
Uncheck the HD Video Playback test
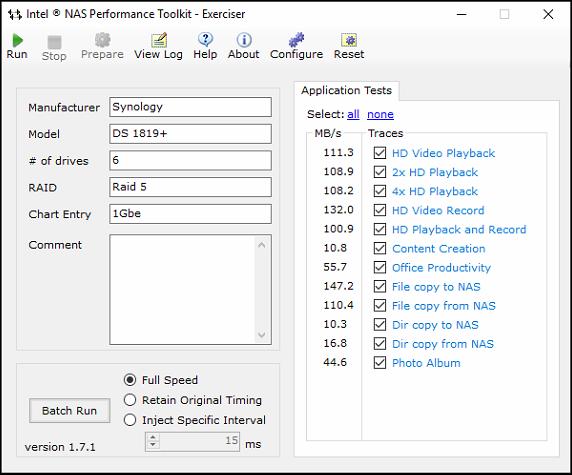pyautogui.click(x=380, y=153)
